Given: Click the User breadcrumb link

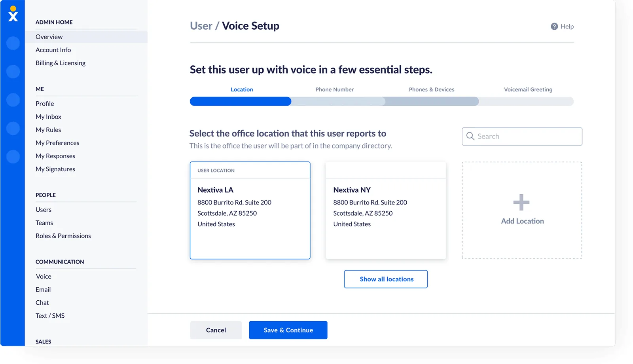Looking at the screenshot, I should coord(201,26).
